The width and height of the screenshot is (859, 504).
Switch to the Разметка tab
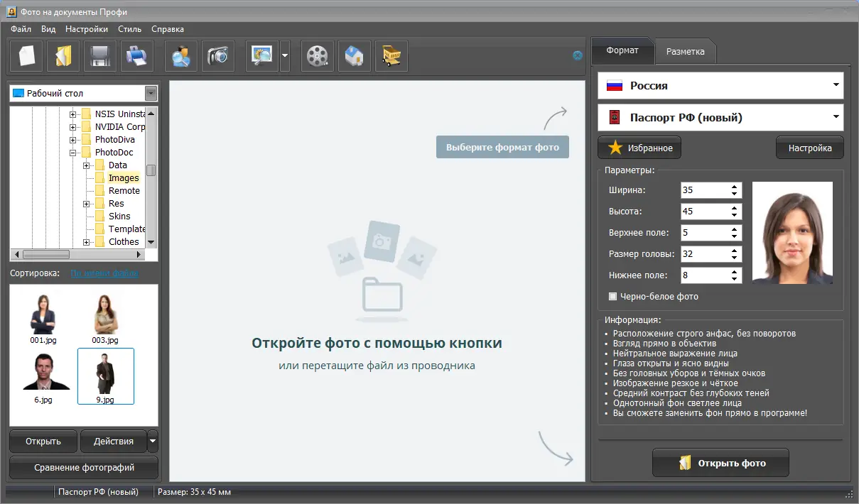coord(685,52)
